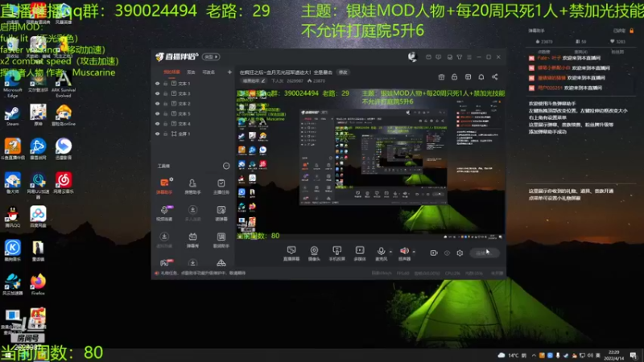Screen dimensions: 644x362
Task: Toggle visibility eye of 全屏 1 layer
Action: [157, 134]
